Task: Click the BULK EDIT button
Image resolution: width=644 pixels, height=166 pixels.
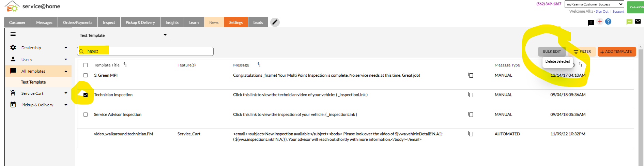Action: point(552,51)
